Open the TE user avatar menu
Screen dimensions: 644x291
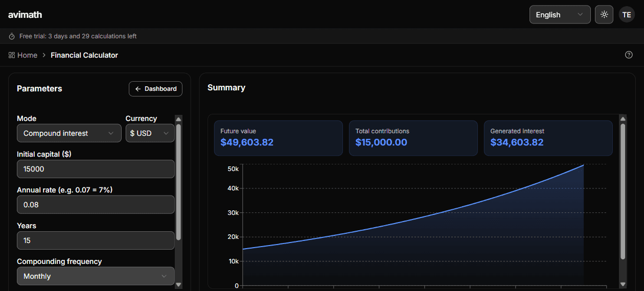pyautogui.click(x=627, y=14)
